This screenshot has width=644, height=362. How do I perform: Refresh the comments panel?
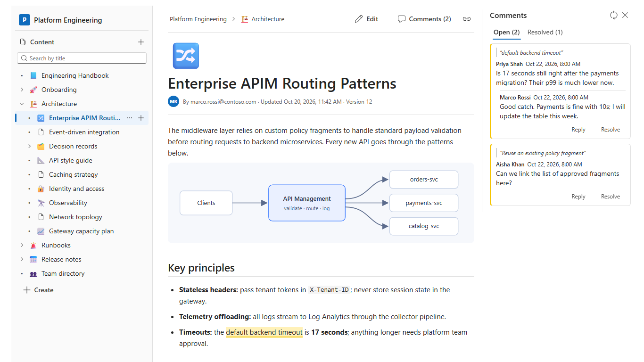click(x=614, y=15)
